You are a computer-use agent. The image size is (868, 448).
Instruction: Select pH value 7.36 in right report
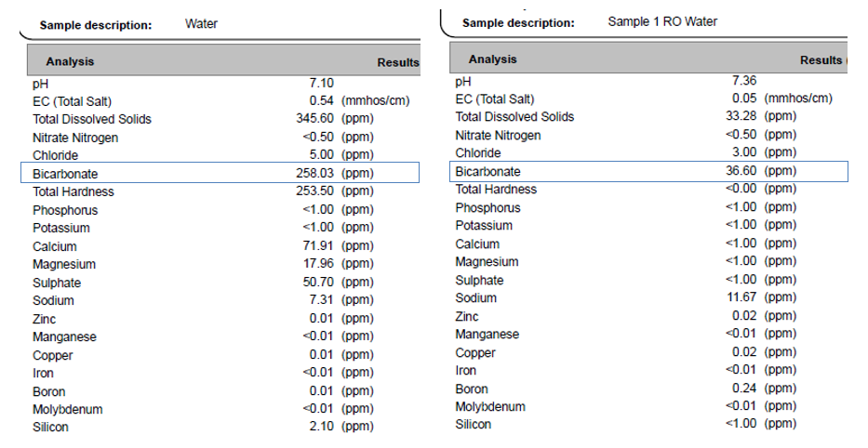(x=744, y=81)
